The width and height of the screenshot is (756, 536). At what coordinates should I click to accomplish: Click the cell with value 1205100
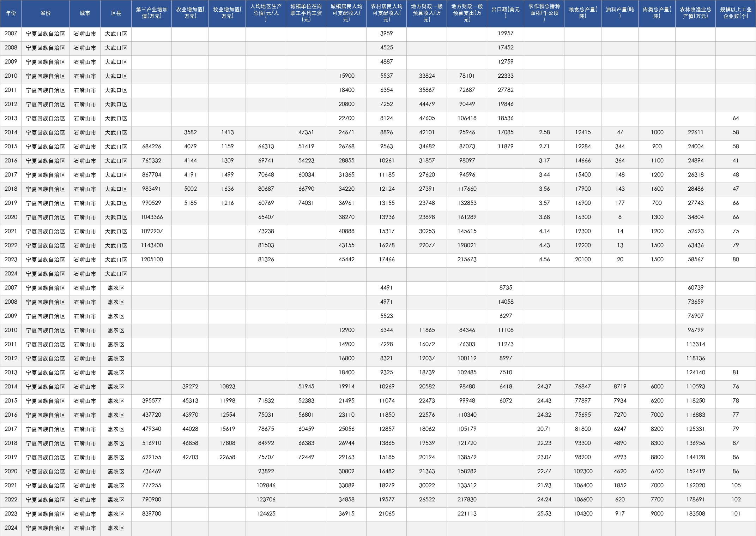pos(152,260)
